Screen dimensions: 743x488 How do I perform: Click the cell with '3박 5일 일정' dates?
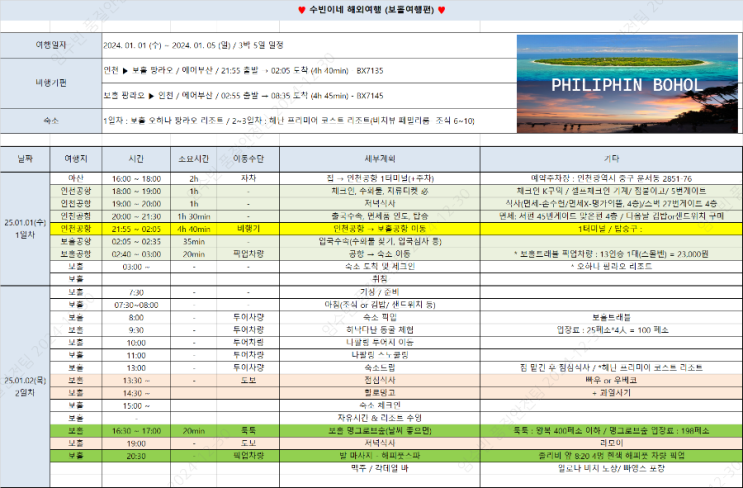coord(309,45)
